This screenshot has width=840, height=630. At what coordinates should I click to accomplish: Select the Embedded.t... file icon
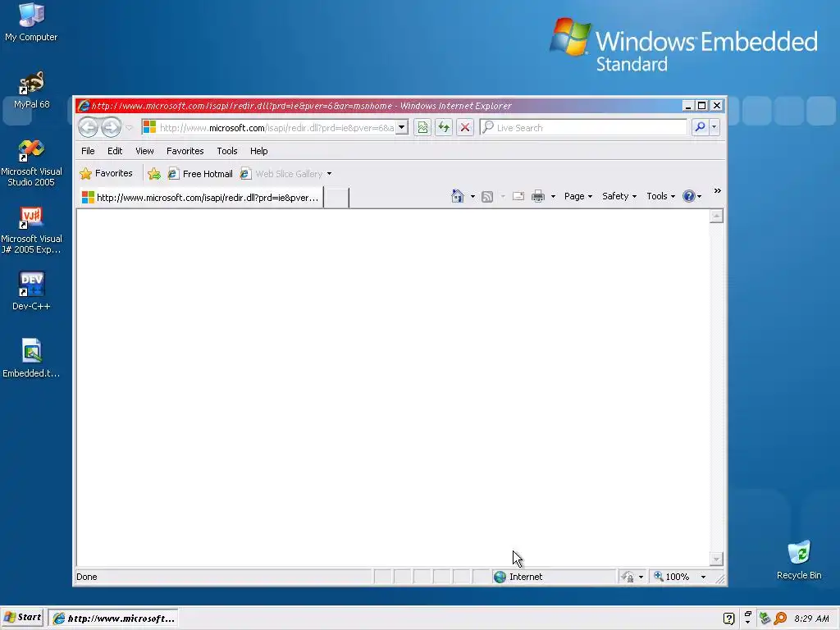pyautogui.click(x=31, y=358)
